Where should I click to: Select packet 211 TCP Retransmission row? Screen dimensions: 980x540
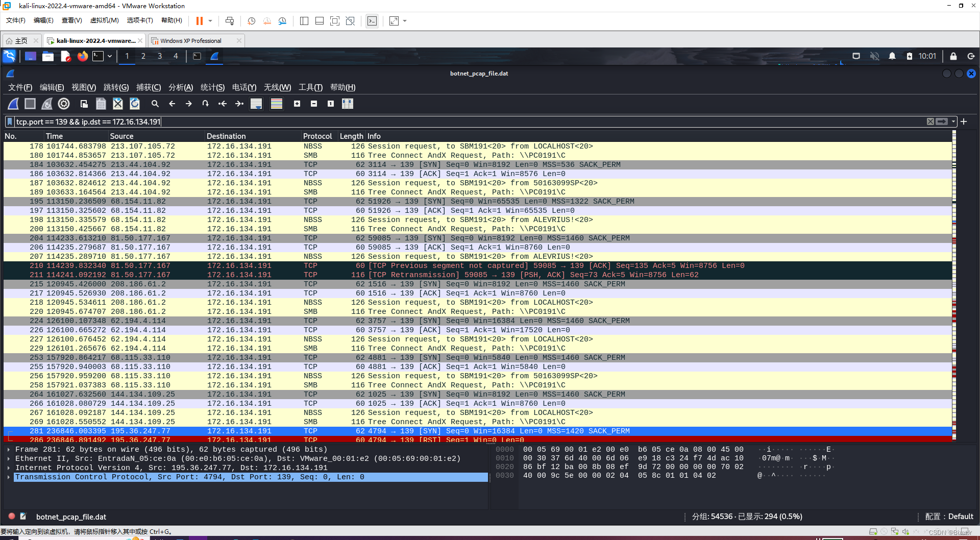point(477,275)
